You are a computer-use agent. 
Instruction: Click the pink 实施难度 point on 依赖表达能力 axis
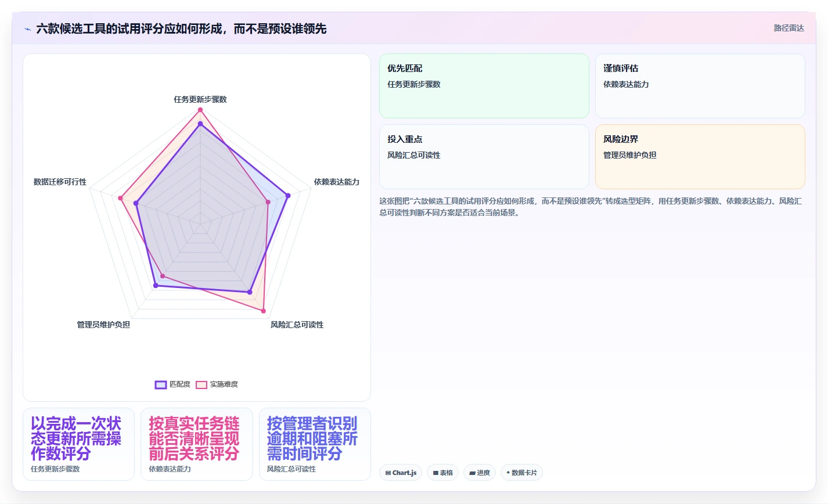268,202
